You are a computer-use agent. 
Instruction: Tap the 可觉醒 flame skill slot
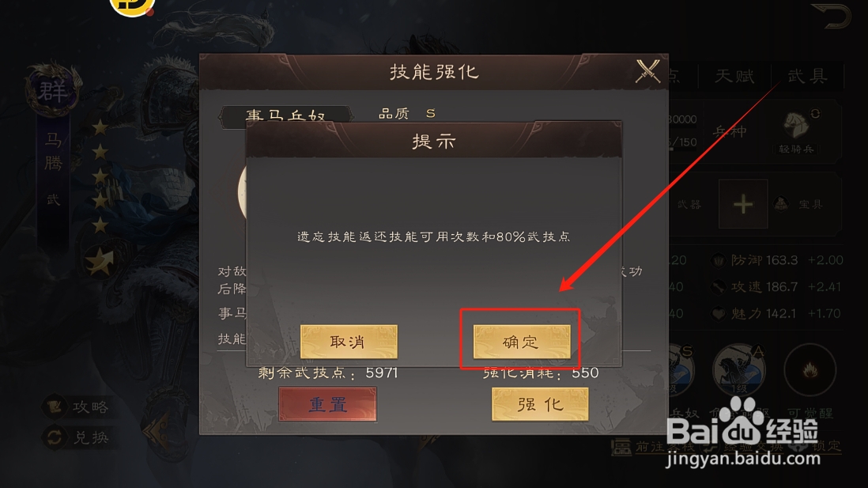810,370
